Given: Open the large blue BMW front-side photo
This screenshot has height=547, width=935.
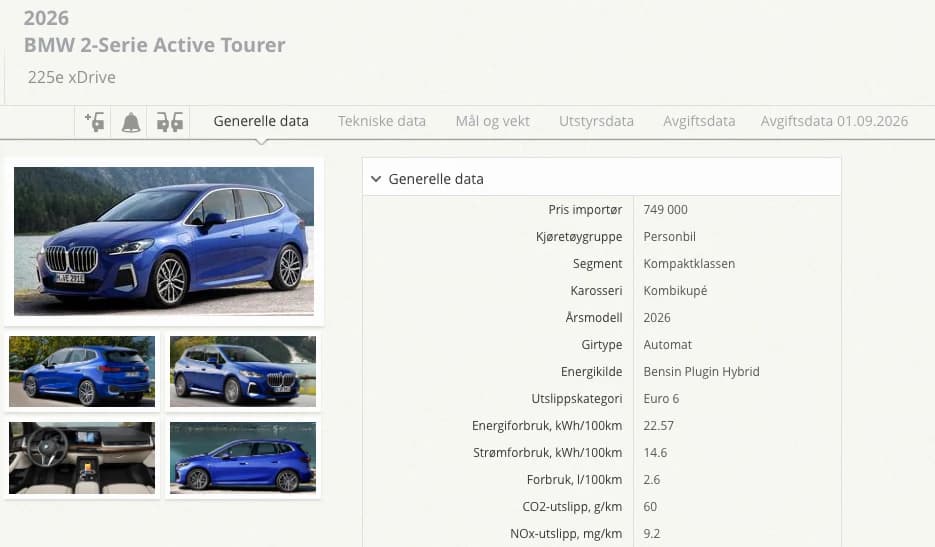Looking at the screenshot, I should point(164,241).
